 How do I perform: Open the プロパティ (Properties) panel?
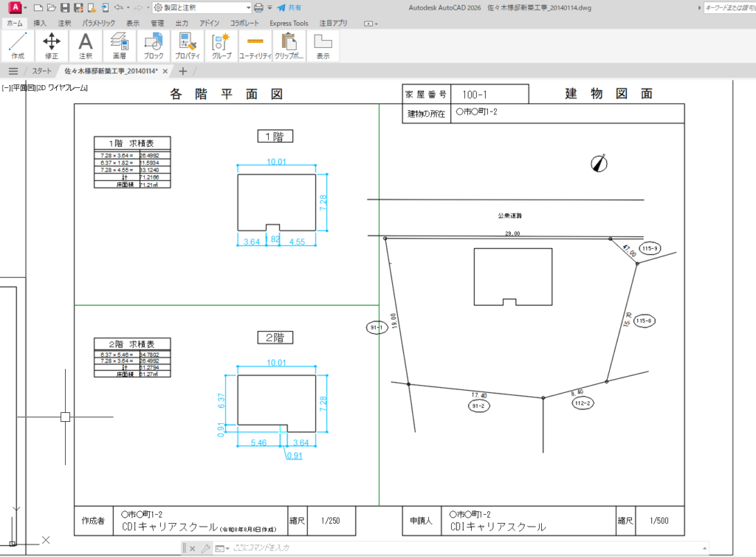(187, 46)
